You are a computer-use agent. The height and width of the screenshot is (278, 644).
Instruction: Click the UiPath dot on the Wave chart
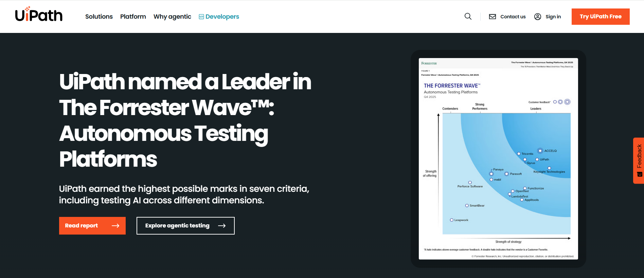point(536,159)
